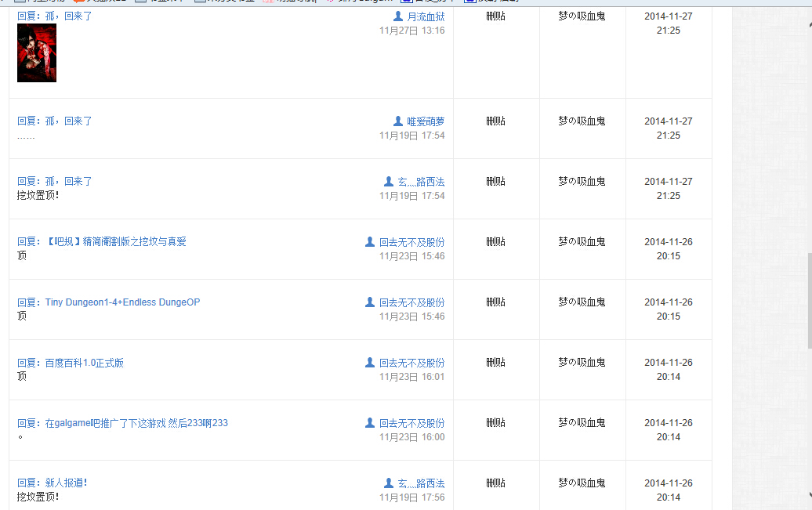Image resolution: width=812 pixels, height=510 pixels.
Task: Click post time 11月27日 13:16
Action: (411, 31)
